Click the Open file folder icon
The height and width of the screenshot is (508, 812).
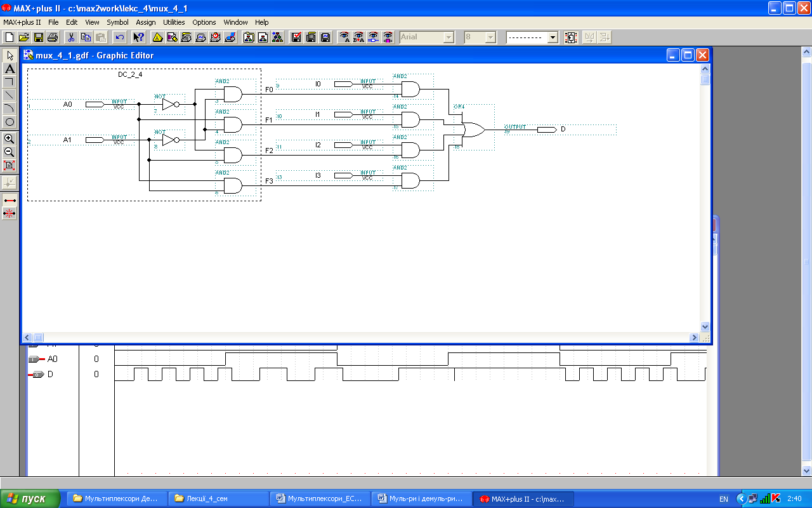(24, 37)
